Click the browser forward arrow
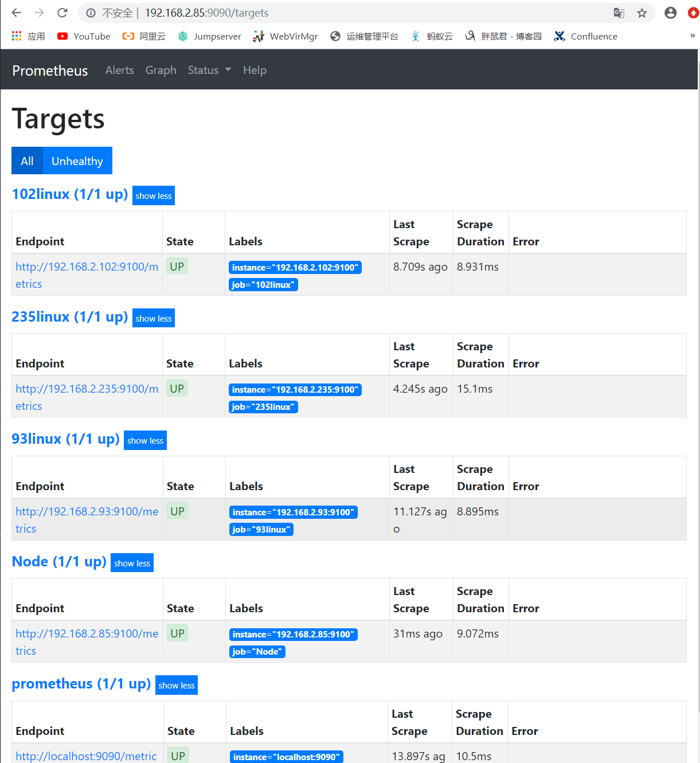Viewport: 700px width, 763px height. click(x=39, y=13)
